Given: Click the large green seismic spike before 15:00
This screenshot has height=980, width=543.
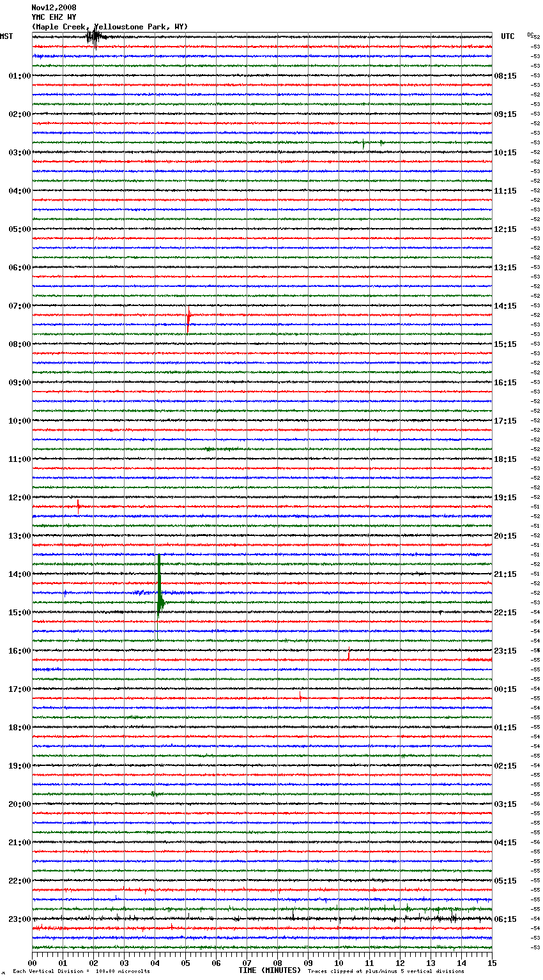Looking at the screenshot, I should tap(159, 597).
